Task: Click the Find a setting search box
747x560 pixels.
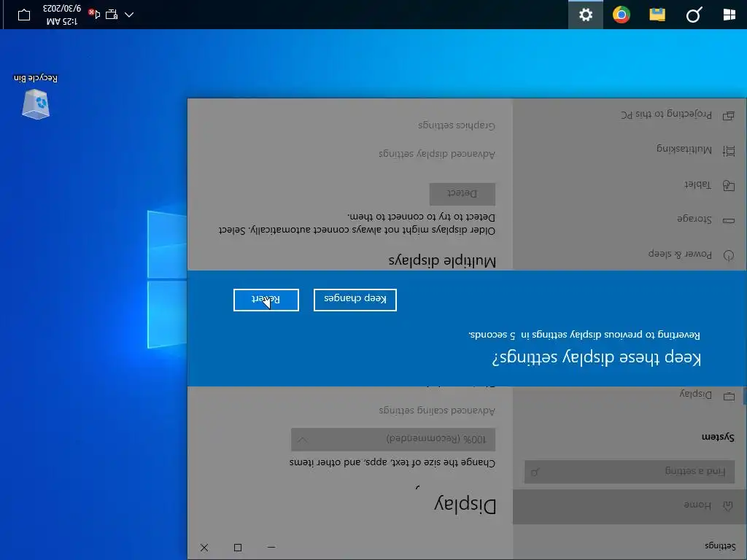Action: point(630,472)
